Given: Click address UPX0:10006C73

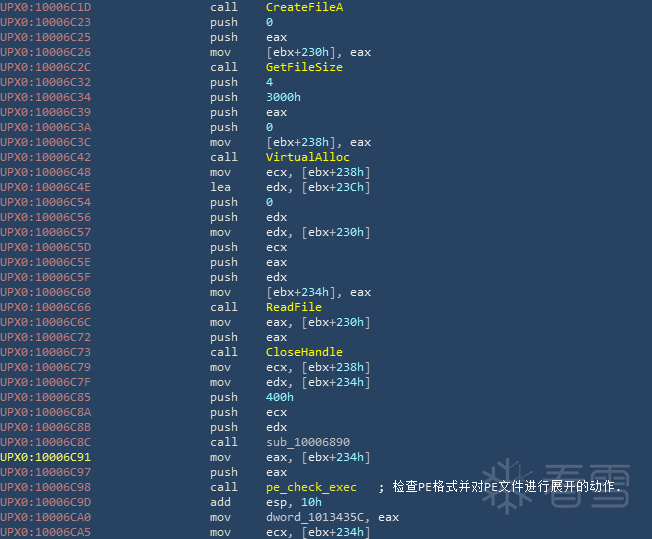Looking at the screenshot, I should tap(45, 352).
